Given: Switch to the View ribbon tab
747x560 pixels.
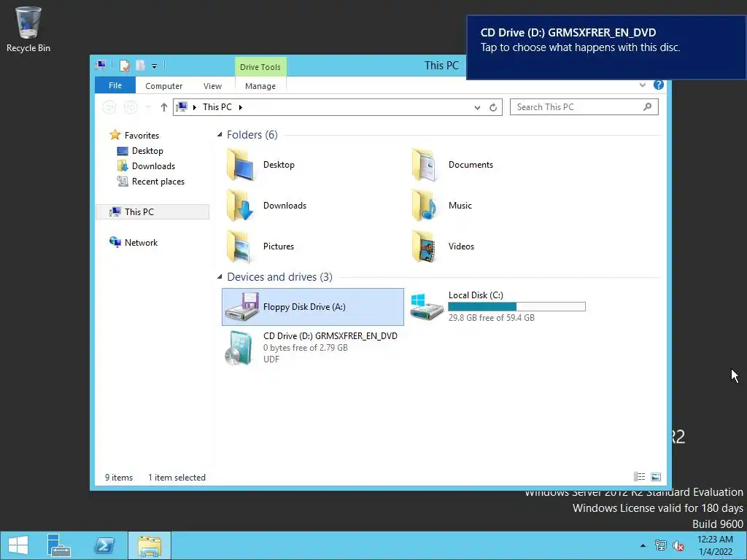Looking at the screenshot, I should (x=212, y=86).
